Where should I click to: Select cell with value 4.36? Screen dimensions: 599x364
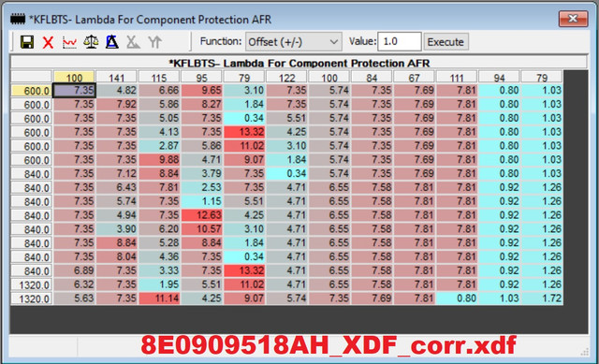click(x=159, y=256)
